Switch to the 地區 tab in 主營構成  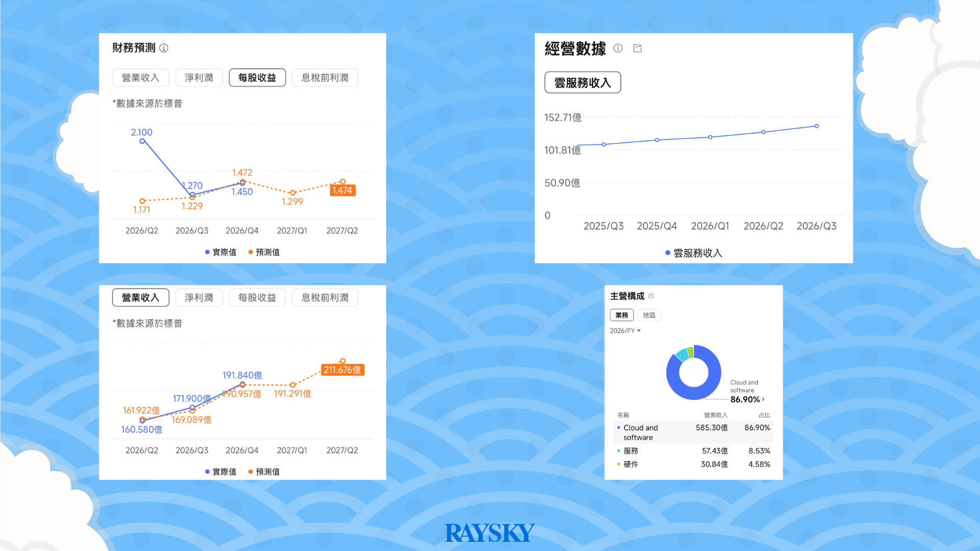[x=649, y=315]
